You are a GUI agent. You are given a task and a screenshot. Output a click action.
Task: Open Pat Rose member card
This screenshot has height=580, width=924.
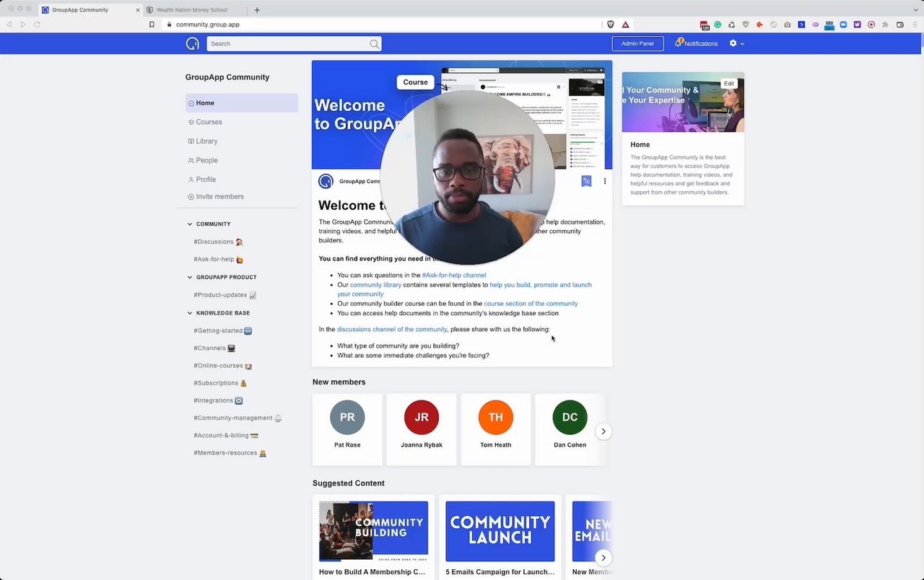coord(347,429)
